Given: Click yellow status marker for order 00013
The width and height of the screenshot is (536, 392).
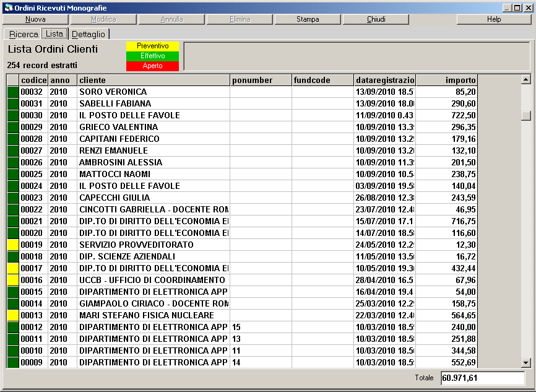Looking at the screenshot, I should click(x=12, y=315).
